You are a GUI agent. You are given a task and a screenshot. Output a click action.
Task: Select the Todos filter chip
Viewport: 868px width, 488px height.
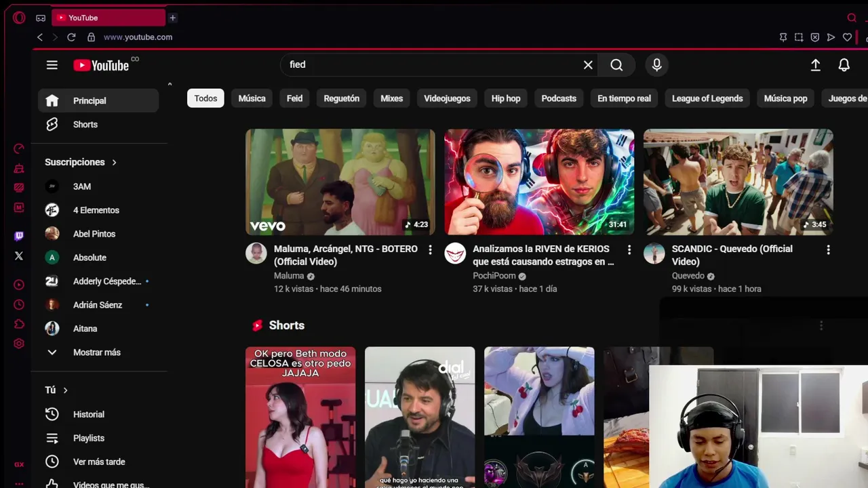(x=205, y=98)
